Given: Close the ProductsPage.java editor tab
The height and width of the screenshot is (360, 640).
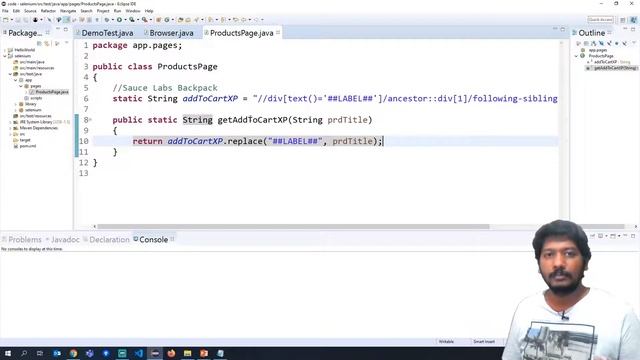Looking at the screenshot, I should tap(278, 32).
